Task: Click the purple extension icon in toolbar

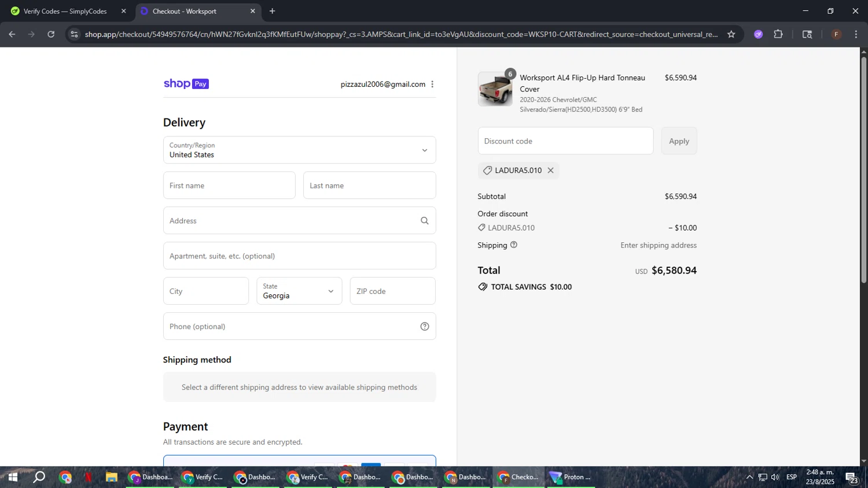Action: (758, 34)
